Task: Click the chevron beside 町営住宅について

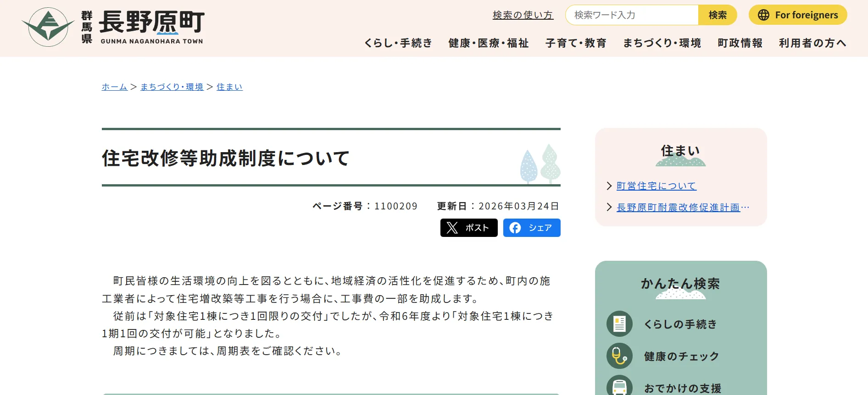Action: click(x=609, y=186)
